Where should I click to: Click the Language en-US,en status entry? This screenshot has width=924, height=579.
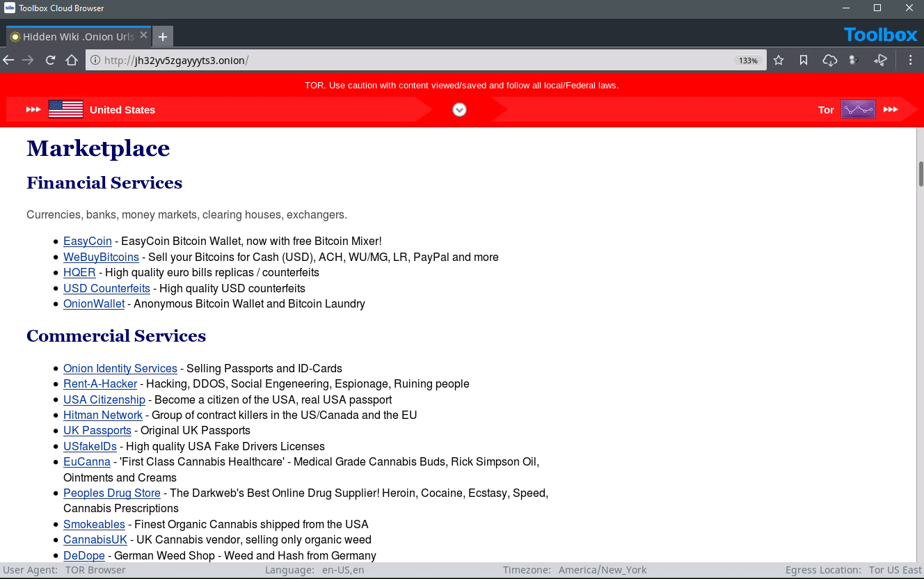(314, 570)
